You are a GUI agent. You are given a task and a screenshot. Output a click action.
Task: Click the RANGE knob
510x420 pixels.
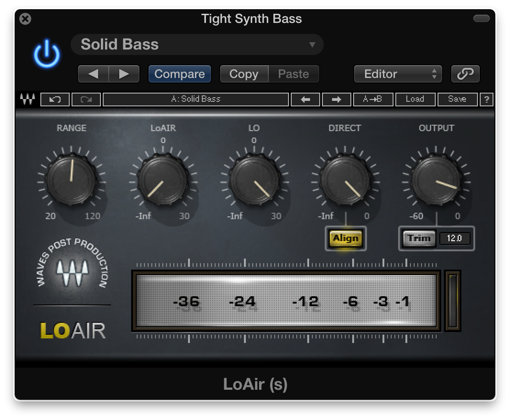[x=71, y=179]
